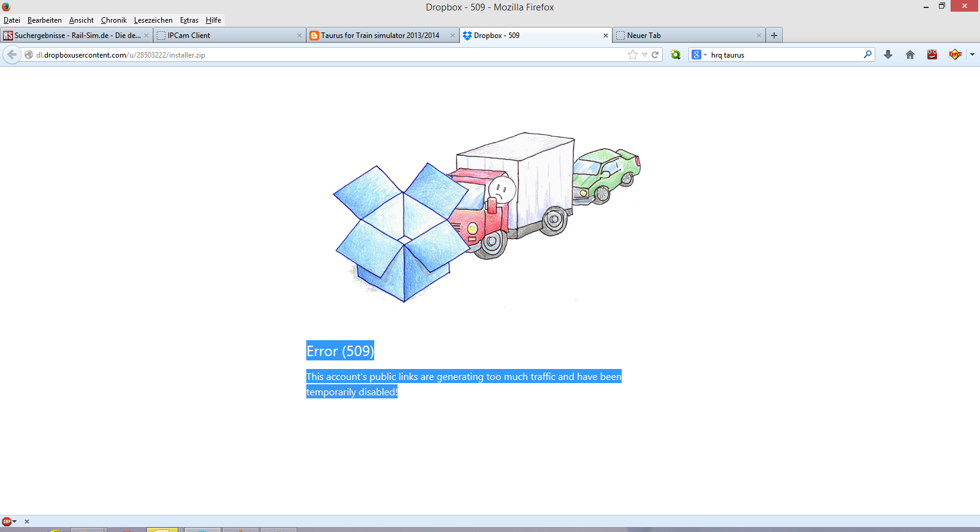Open the Datei menu
The image size is (980, 532).
coord(12,20)
